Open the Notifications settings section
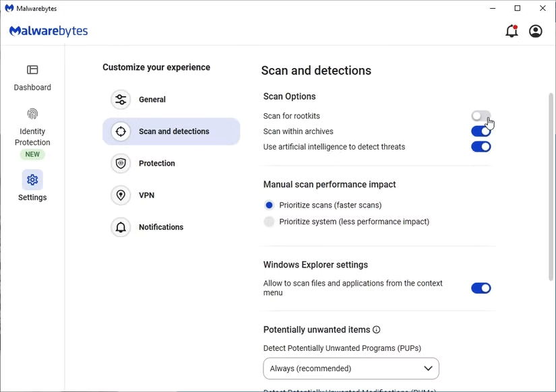This screenshot has height=392, width=556. pyautogui.click(x=161, y=228)
